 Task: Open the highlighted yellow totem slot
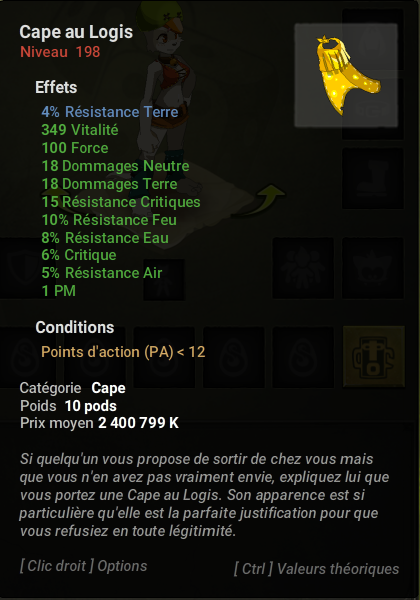click(374, 357)
